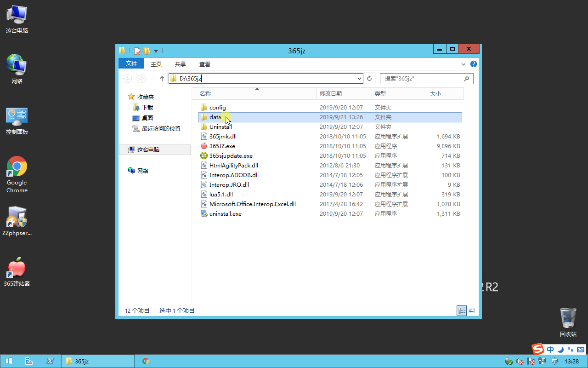Open the 这台电脑 desktop icon
Screen dimensions: 588x368
pyautogui.click(x=17, y=19)
